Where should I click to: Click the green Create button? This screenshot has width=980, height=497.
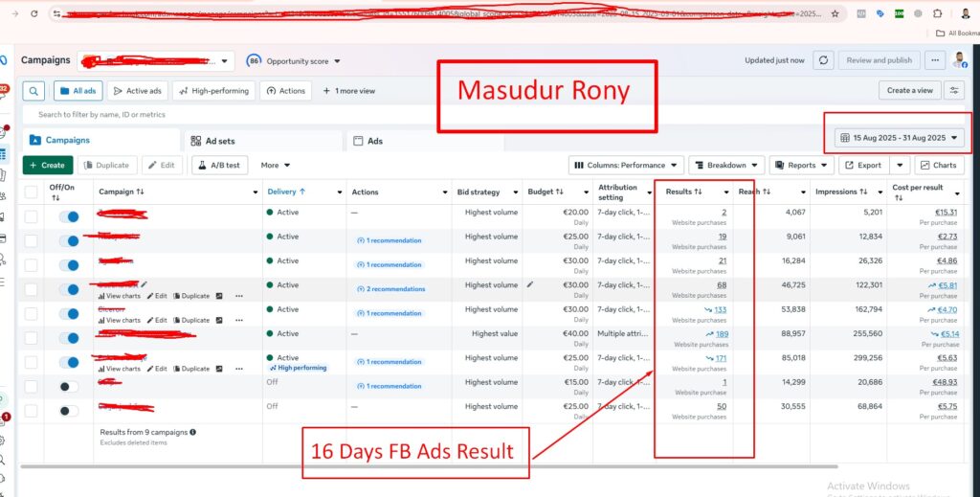(x=47, y=165)
